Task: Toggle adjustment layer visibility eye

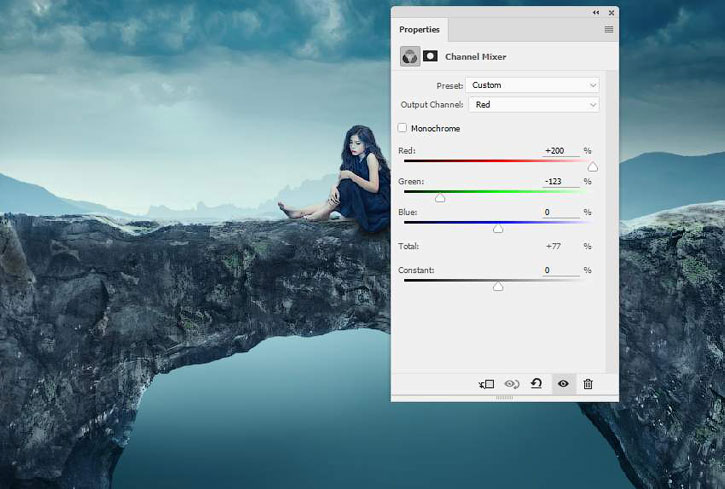Action: tap(563, 384)
